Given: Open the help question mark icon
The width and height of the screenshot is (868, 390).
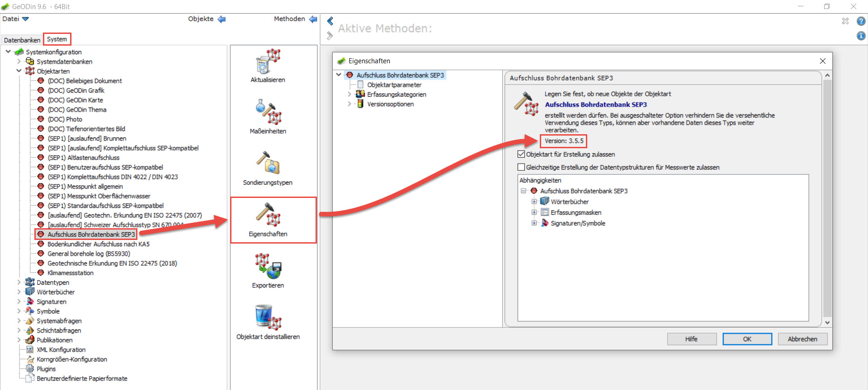Looking at the screenshot, I should click(861, 21).
